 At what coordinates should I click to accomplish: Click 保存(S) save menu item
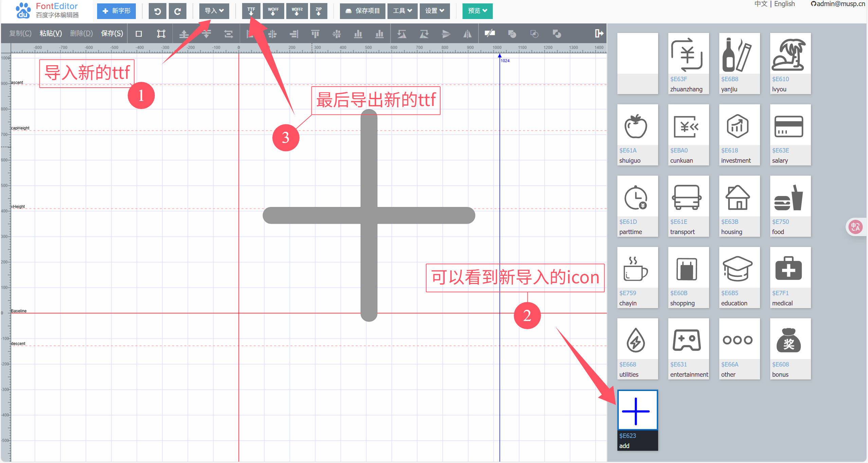pyautogui.click(x=112, y=33)
